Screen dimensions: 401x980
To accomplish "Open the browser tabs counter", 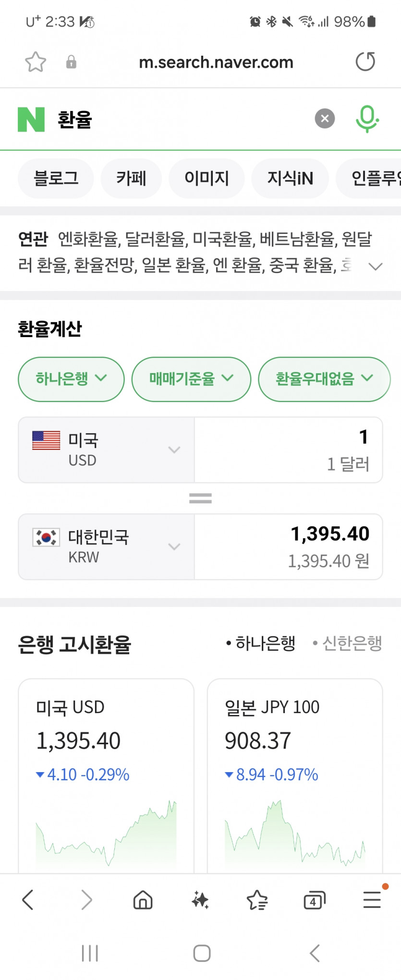I will pos(314,900).
